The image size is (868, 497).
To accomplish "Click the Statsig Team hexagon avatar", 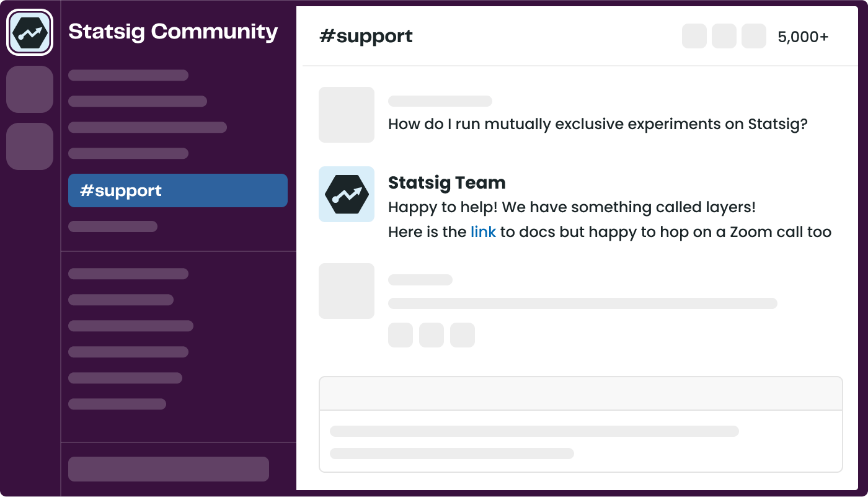I will point(347,194).
